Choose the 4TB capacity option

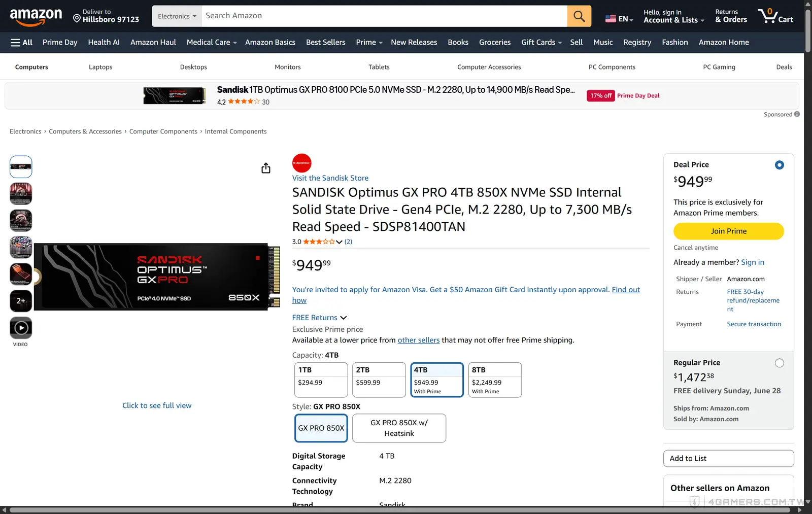(x=437, y=380)
